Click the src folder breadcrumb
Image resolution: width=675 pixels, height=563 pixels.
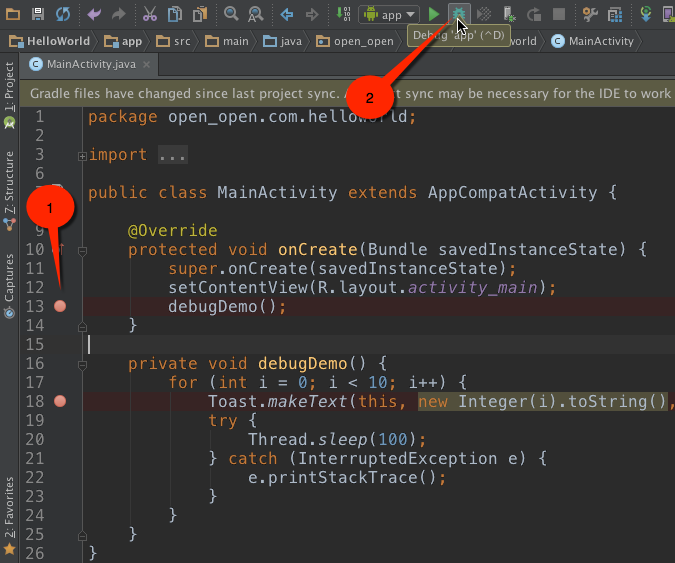[179, 41]
